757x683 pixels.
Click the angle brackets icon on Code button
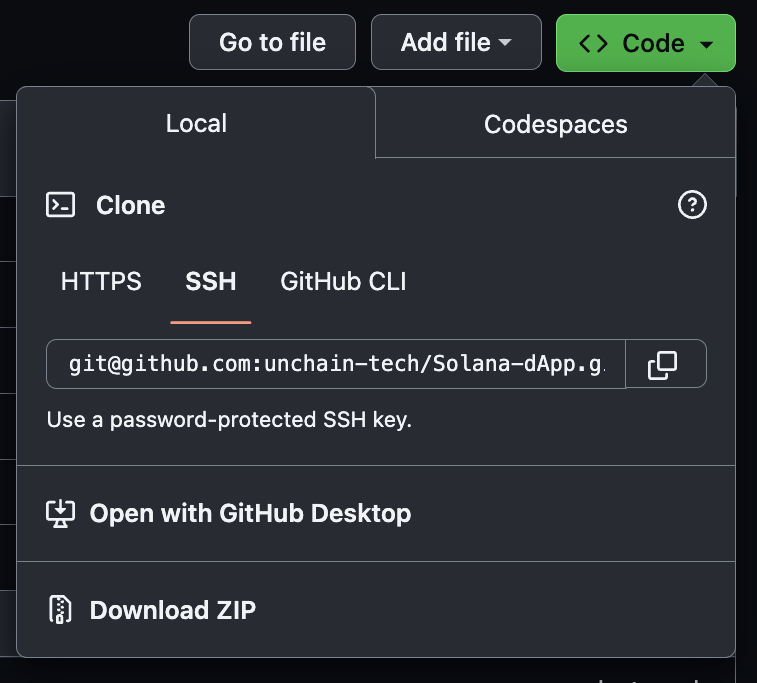(x=593, y=43)
